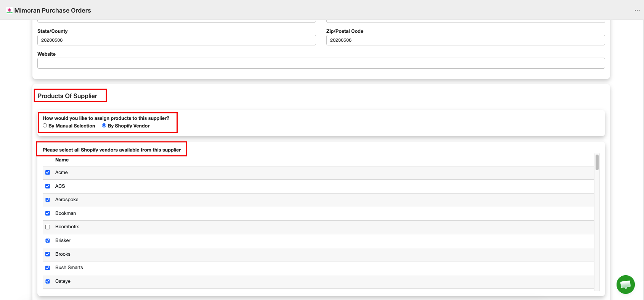
Task: Uncheck the Bookman vendor checkbox
Action: [48, 213]
